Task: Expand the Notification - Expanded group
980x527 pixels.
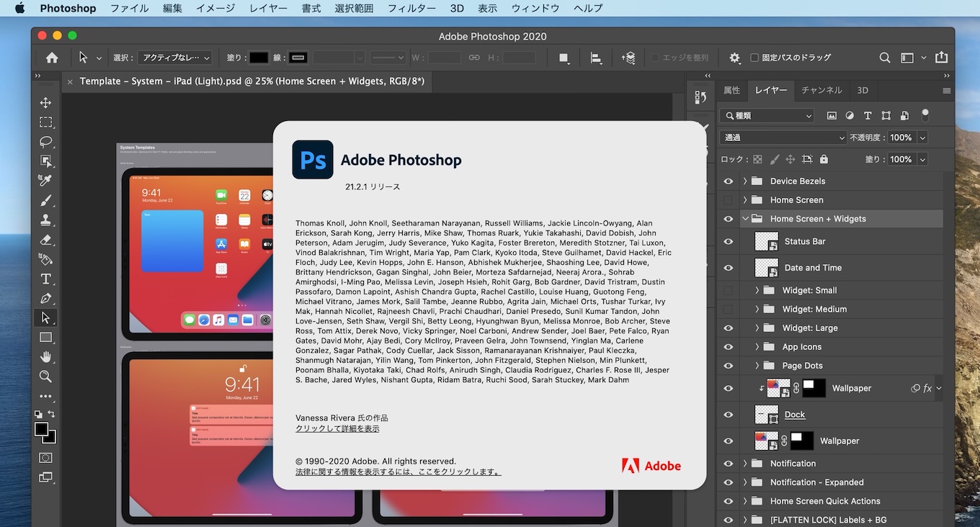Action: click(x=745, y=482)
